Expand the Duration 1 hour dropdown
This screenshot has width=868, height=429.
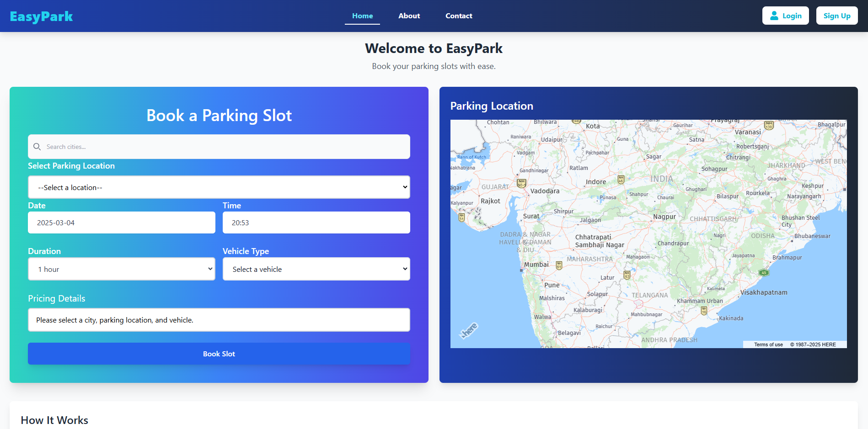pos(122,269)
